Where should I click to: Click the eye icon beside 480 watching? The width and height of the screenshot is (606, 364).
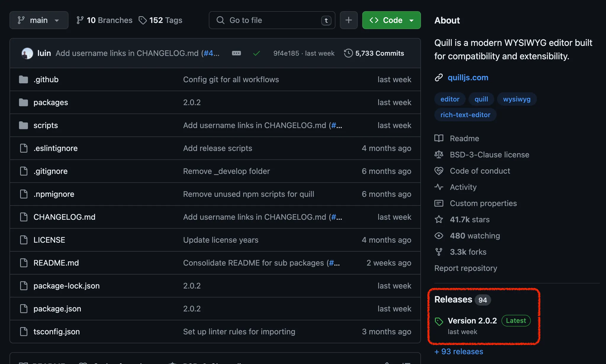pos(439,236)
